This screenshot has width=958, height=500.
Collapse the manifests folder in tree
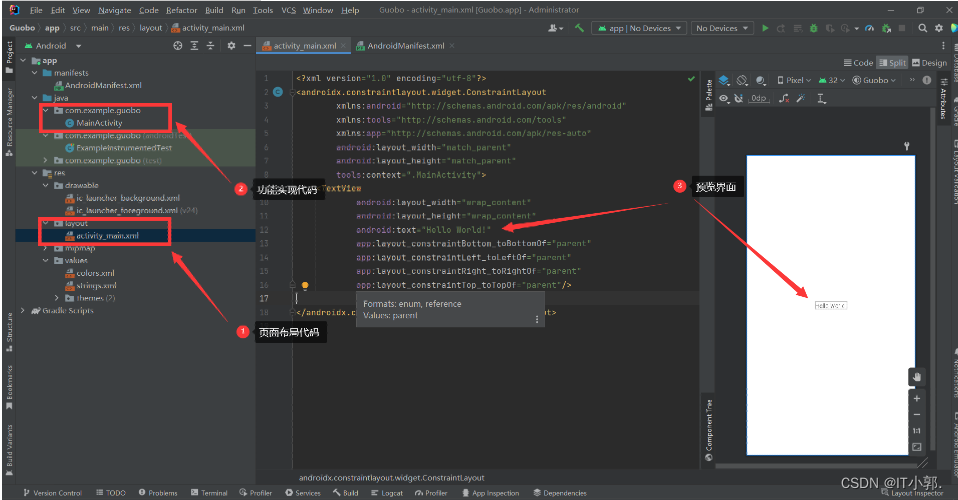[35, 73]
